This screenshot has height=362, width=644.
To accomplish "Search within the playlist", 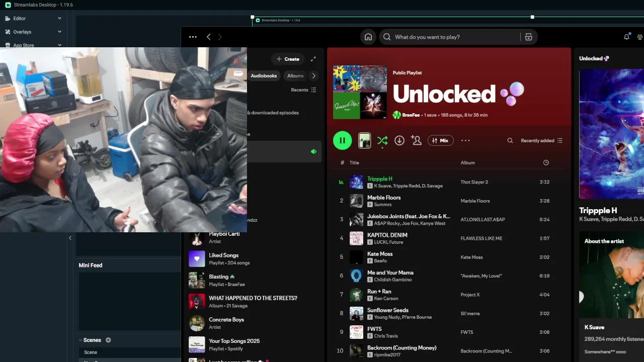I will coord(510,141).
